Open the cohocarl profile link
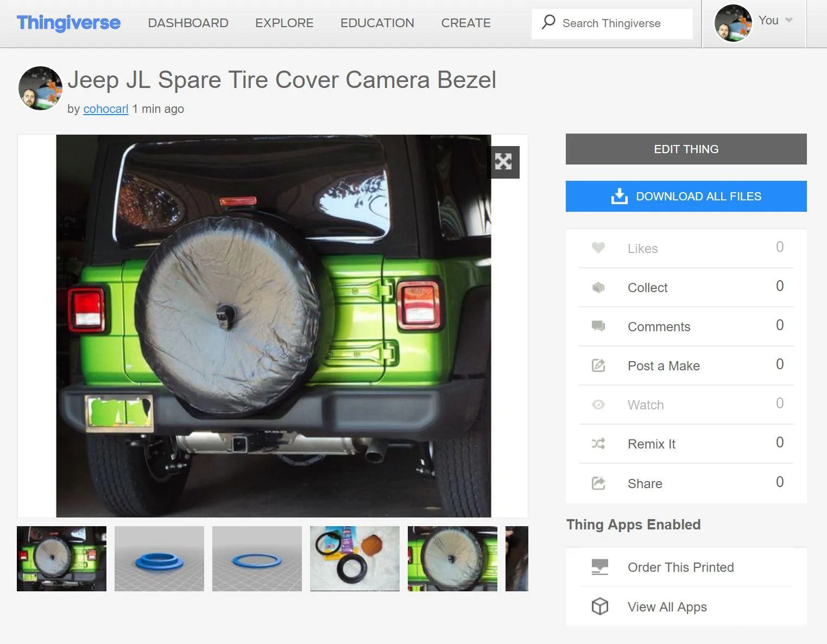Viewport: 827px width, 644px height. 106,109
